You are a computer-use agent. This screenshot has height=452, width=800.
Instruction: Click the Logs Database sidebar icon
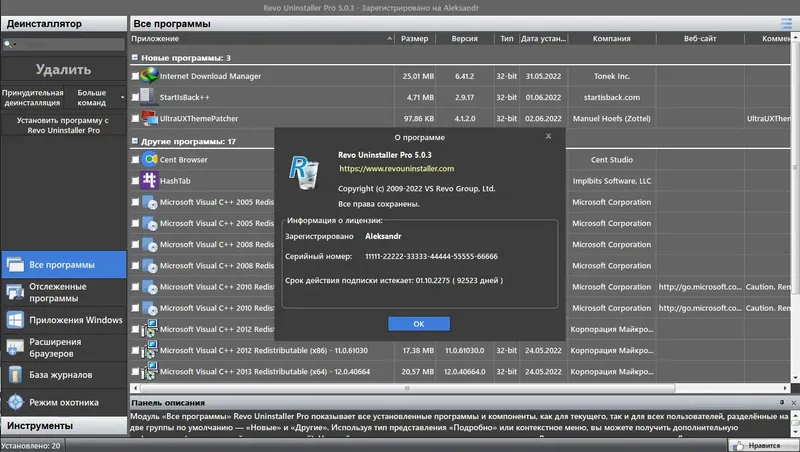click(15, 374)
